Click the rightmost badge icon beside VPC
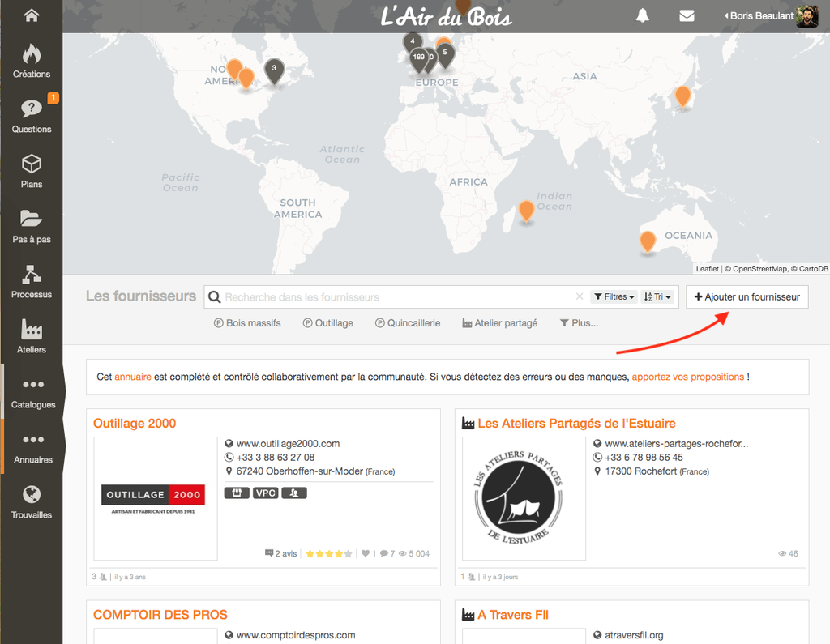Screen dimensions: 830x644 (294, 493)
